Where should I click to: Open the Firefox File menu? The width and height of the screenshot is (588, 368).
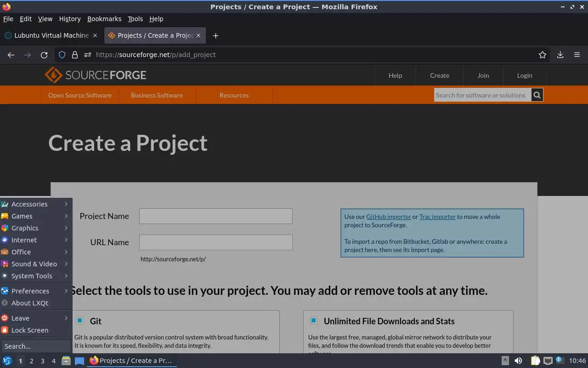pos(8,19)
